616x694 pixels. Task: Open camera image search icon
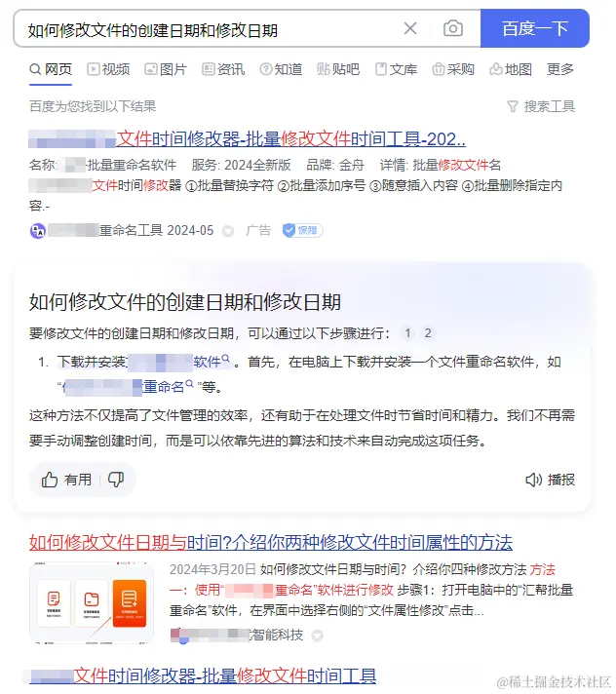point(452,29)
